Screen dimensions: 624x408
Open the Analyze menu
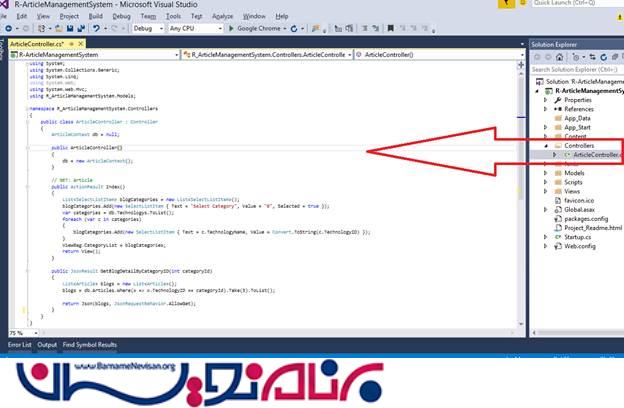click(x=222, y=16)
